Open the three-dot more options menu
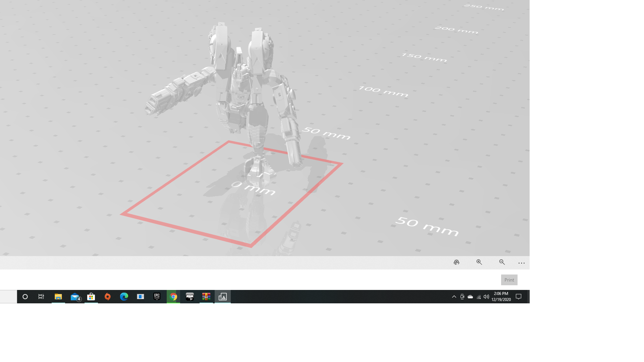Screen dimensions: 644x362 (521, 263)
